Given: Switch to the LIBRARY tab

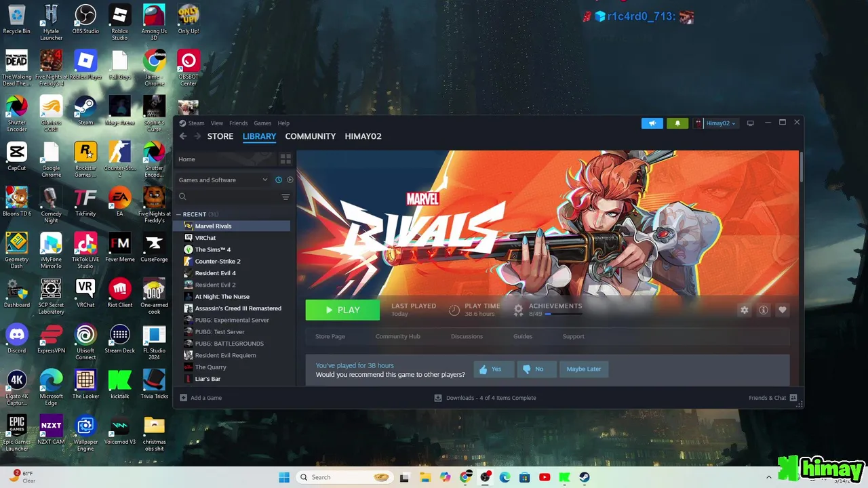Looking at the screenshot, I should click(259, 136).
